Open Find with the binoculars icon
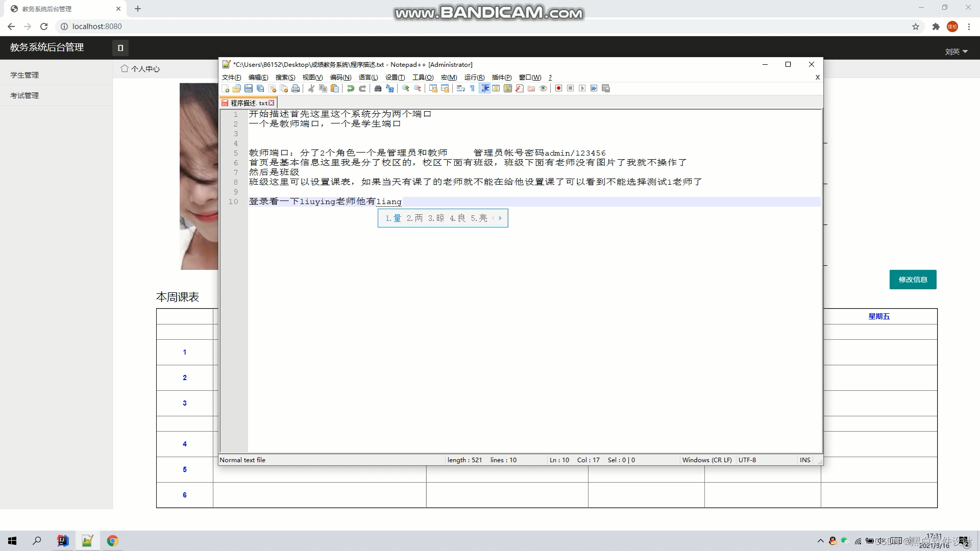 [x=378, y=88]
